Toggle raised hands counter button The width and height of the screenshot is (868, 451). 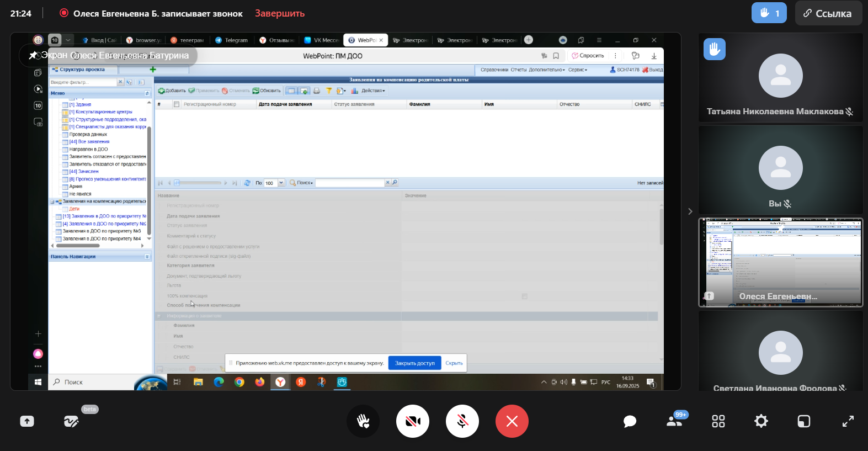(x=769, y=13)
